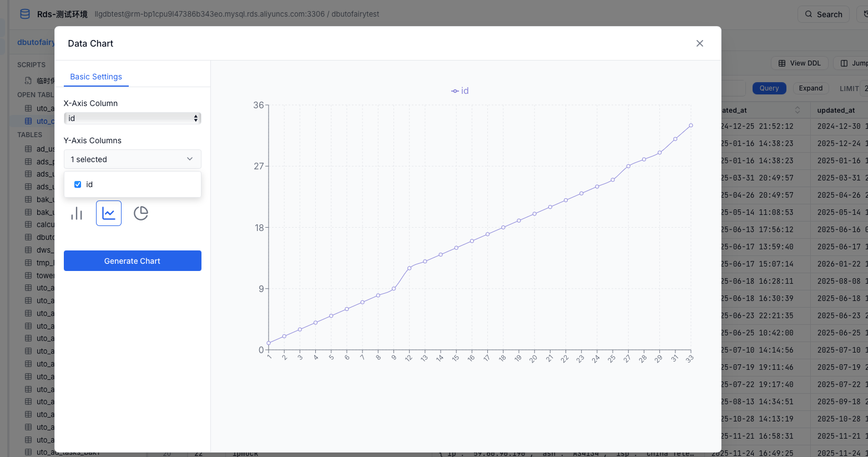Switch to the Basic Settings tab

(96, 77)
